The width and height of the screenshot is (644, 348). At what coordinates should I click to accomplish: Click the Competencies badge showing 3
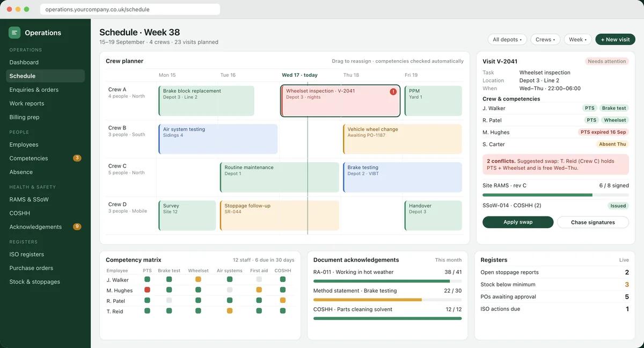77,158
